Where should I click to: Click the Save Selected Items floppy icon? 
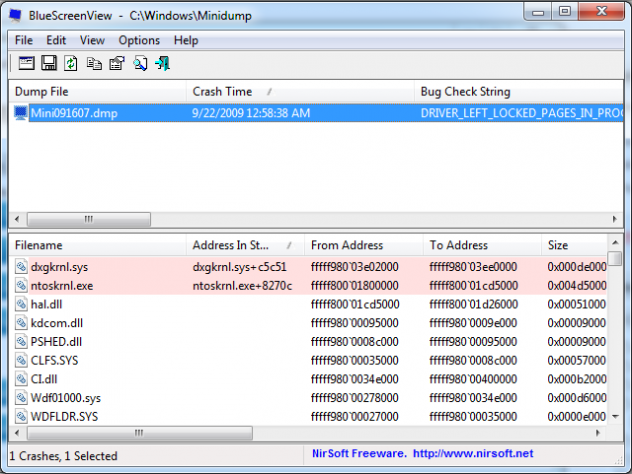pos(48,64)
